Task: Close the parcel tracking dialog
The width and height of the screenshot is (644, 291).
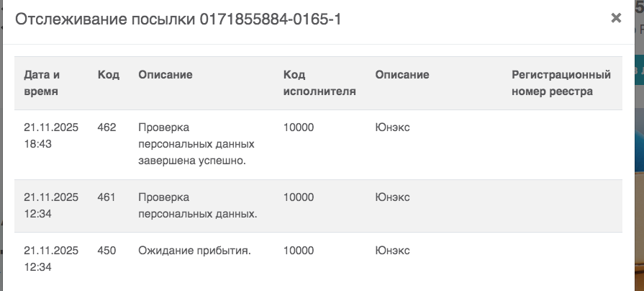Action: 616,19
